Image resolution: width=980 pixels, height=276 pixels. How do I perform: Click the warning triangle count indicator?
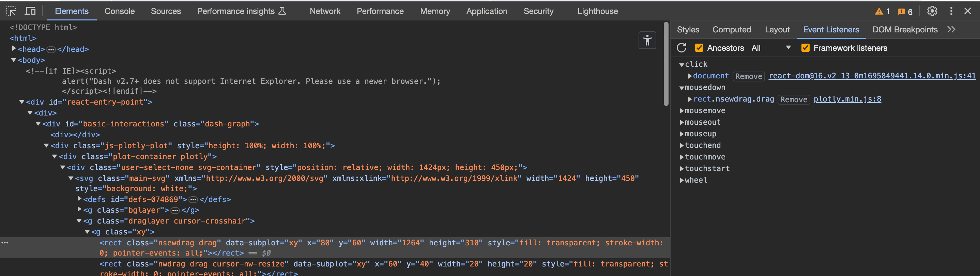882,11
